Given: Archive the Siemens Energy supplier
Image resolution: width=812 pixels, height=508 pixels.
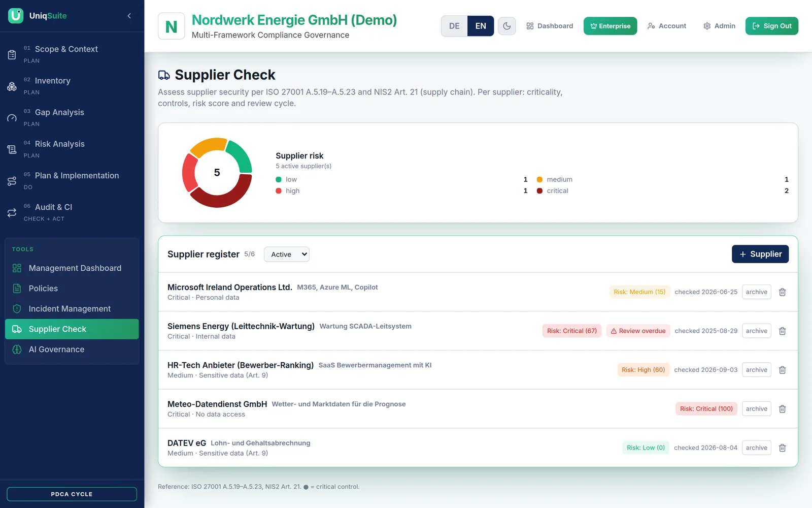Looking at the screenshot, I should (756, 331).
